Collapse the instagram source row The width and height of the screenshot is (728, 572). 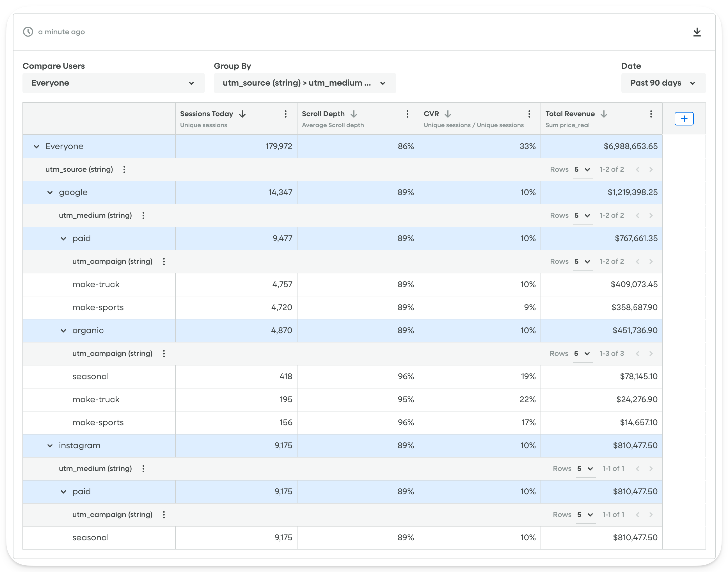(50, 445)
